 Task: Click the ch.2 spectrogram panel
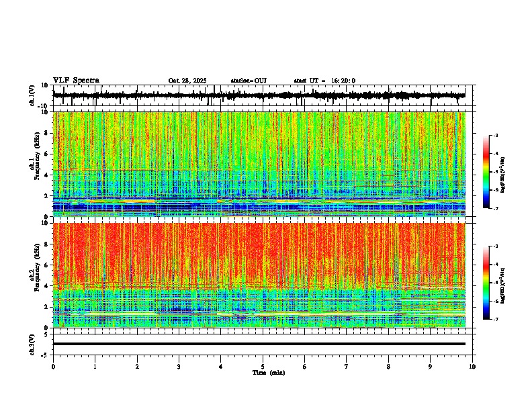pyautogui.click(x=259, y=275)
